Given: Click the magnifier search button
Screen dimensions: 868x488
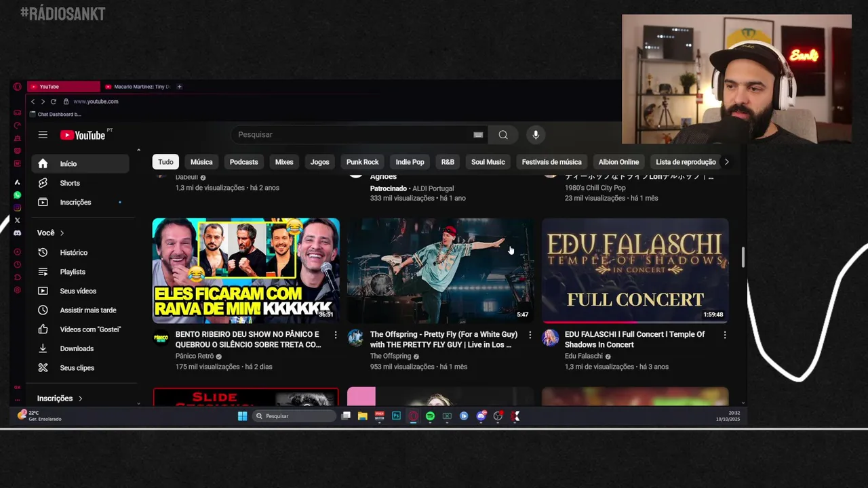Looking at the screenshot, I should [503, 135].
